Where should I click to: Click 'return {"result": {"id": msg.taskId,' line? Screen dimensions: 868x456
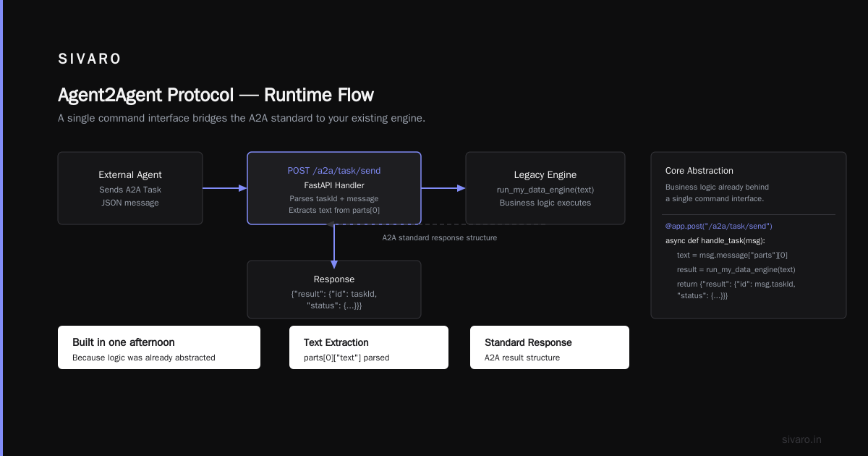(736, 284)
